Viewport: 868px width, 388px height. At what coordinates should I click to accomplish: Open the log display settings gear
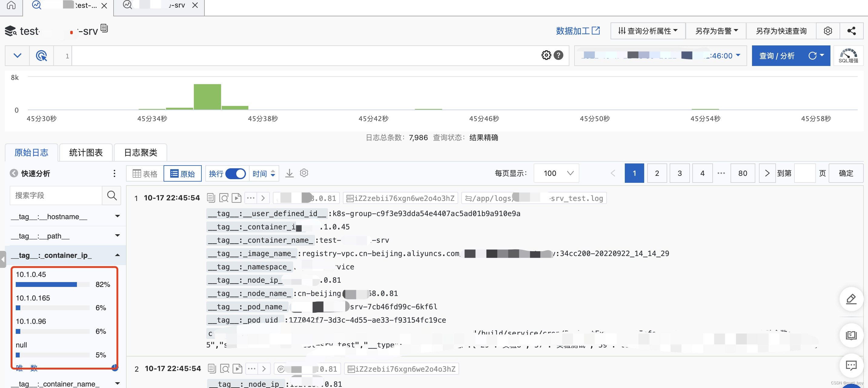(x=304, y=173)
